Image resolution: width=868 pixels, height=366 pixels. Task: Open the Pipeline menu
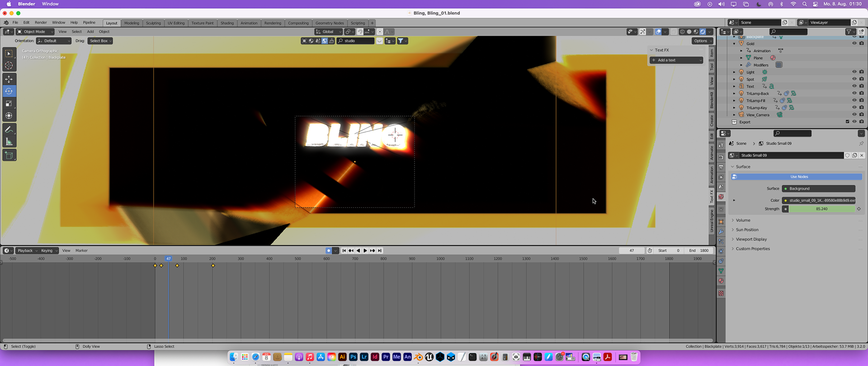click(x=89, y=23)
